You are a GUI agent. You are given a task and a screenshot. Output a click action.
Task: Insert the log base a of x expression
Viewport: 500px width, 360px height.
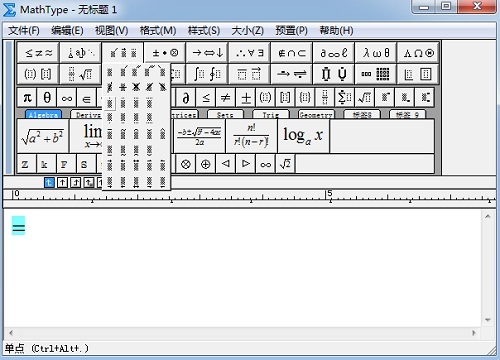coord(303,136)
